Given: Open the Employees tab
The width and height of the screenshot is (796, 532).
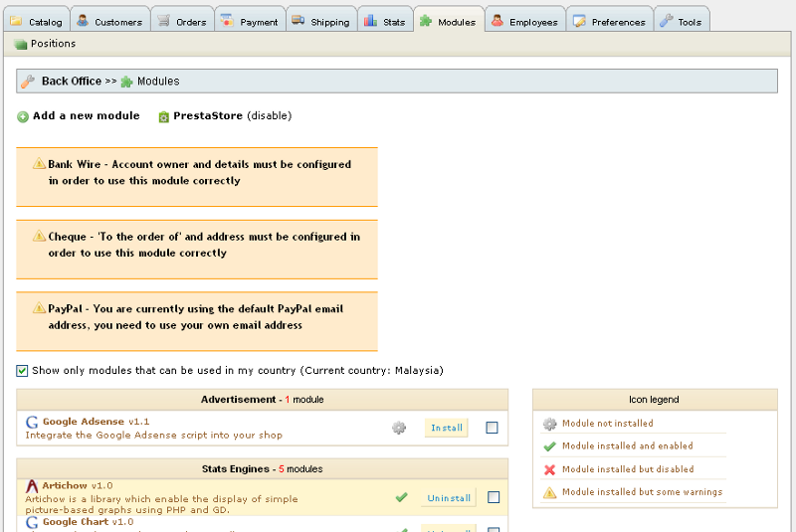Looking at the screenshot, I should (525, 19).
